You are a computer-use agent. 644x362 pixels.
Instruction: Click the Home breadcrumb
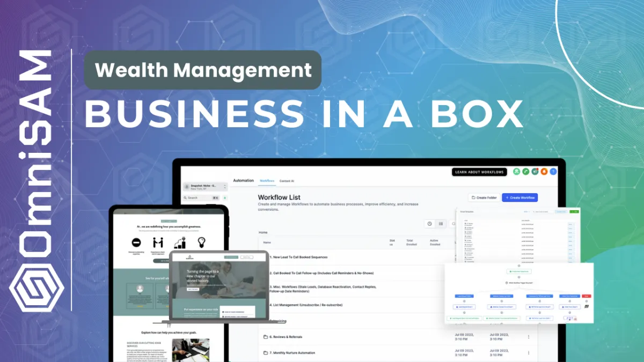pyautogui.click(x=263, y=233)
